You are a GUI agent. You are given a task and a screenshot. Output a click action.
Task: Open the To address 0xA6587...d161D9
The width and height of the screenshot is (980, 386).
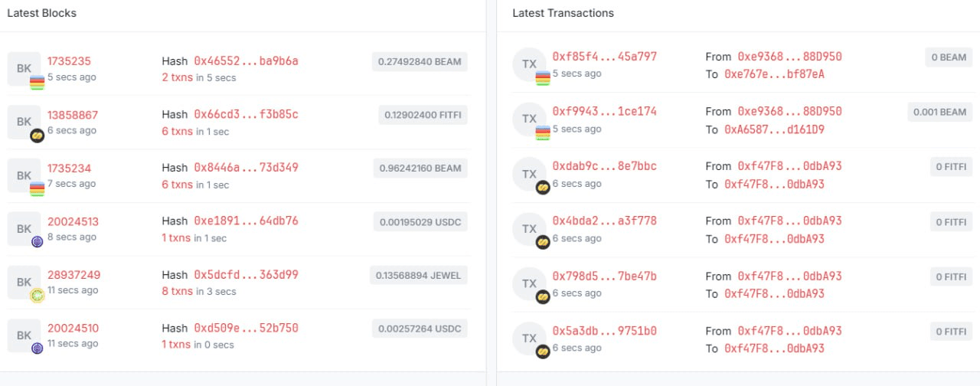pyautogui.click(x=774, y=129)
